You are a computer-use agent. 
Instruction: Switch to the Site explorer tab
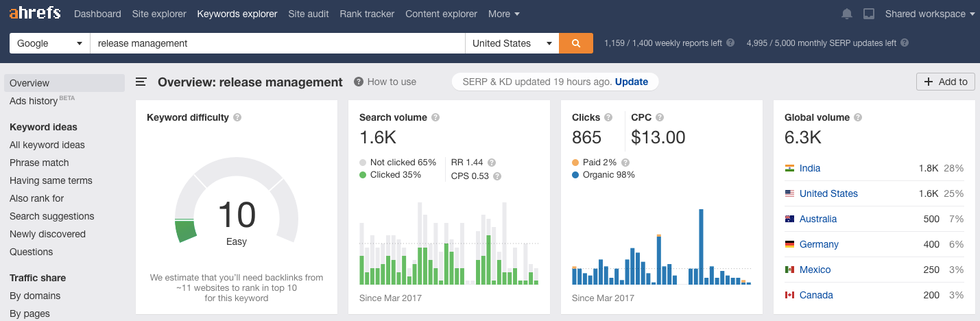pos(159,14)
